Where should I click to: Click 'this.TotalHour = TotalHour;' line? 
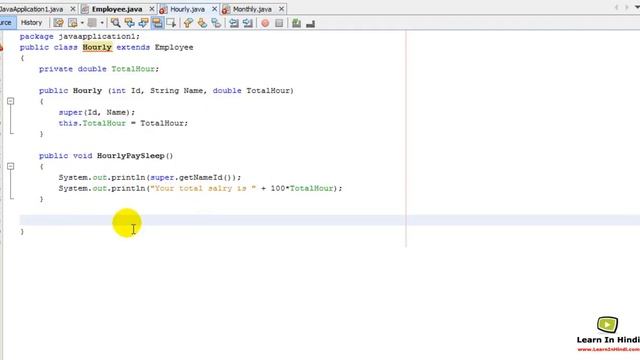coord(123,123)
